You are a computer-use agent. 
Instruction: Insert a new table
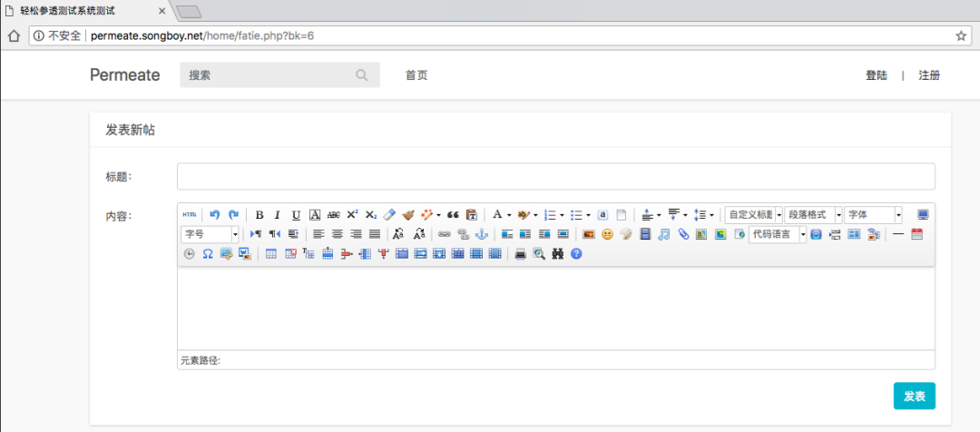tap(271, 254)
